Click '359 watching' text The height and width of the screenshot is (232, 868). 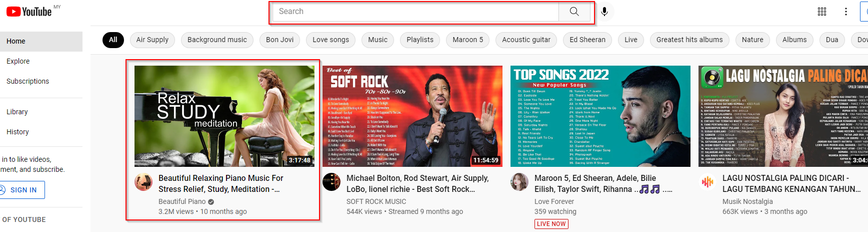click(555, 211)
